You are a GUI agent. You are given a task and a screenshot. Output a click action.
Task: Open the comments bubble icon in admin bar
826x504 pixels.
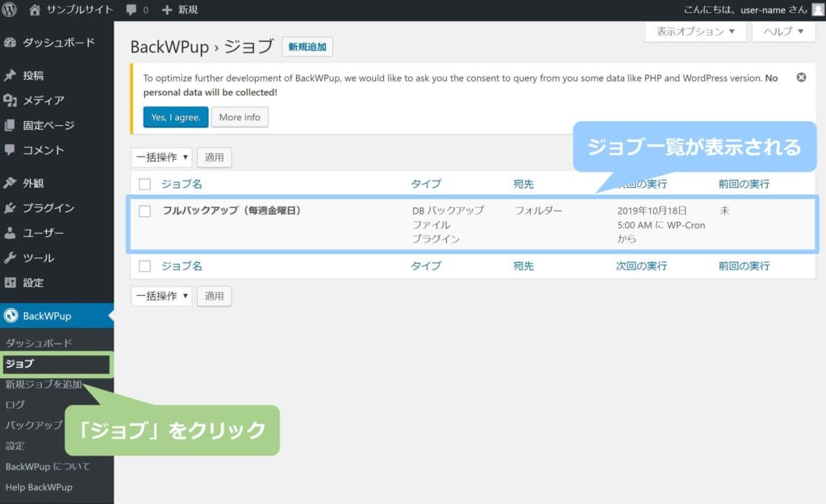click(x=131, y=10)
